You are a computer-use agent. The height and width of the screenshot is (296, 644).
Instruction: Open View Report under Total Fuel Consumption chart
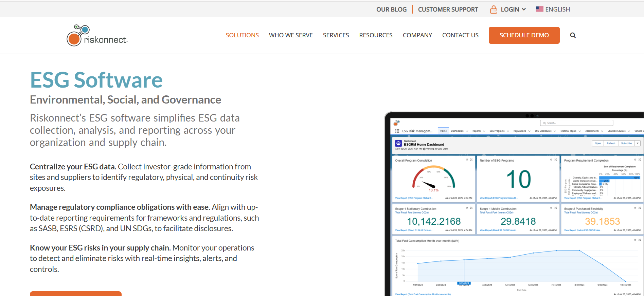423,294
